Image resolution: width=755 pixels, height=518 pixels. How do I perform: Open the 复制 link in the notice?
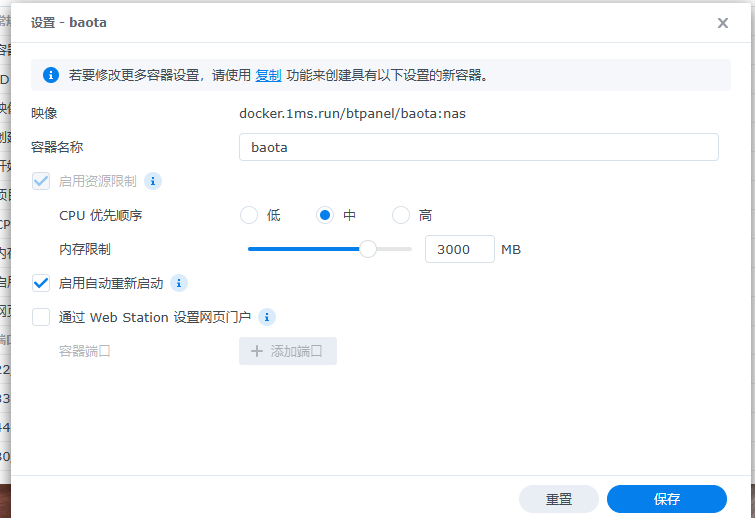268,75
